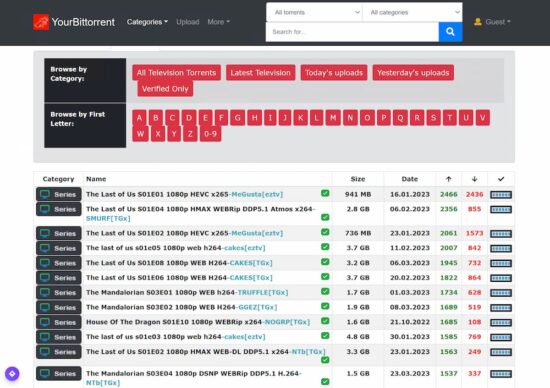
Task: Click verified checkmark for last of us s01e03
Action: point(325,335)
